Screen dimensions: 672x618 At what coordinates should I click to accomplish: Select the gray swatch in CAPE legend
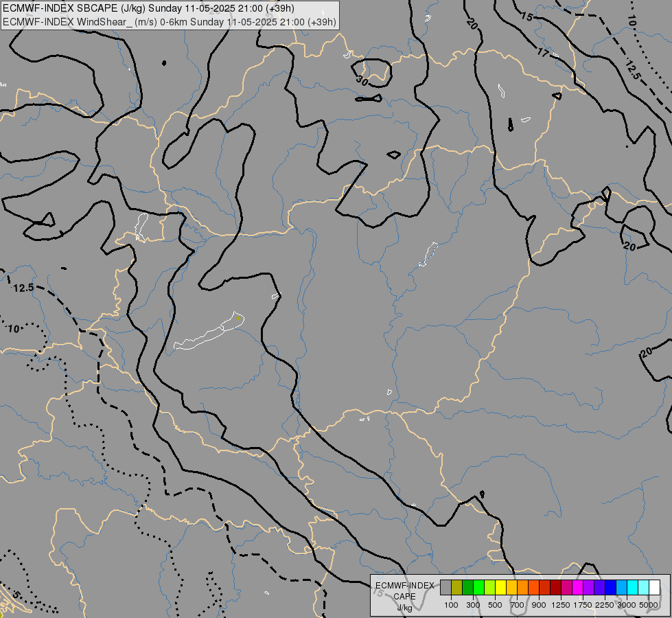[x=445, y=587]
